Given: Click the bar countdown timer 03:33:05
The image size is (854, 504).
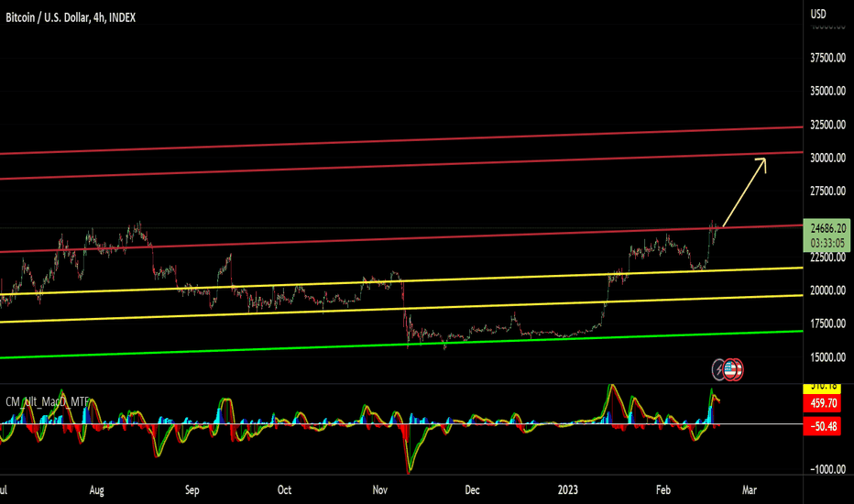Looking at the screenshot, I should point(827,243).
